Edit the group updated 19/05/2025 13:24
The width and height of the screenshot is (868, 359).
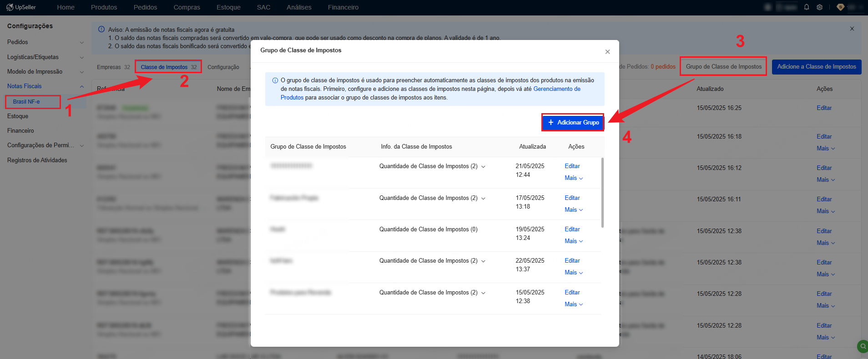tap(572, 229)
